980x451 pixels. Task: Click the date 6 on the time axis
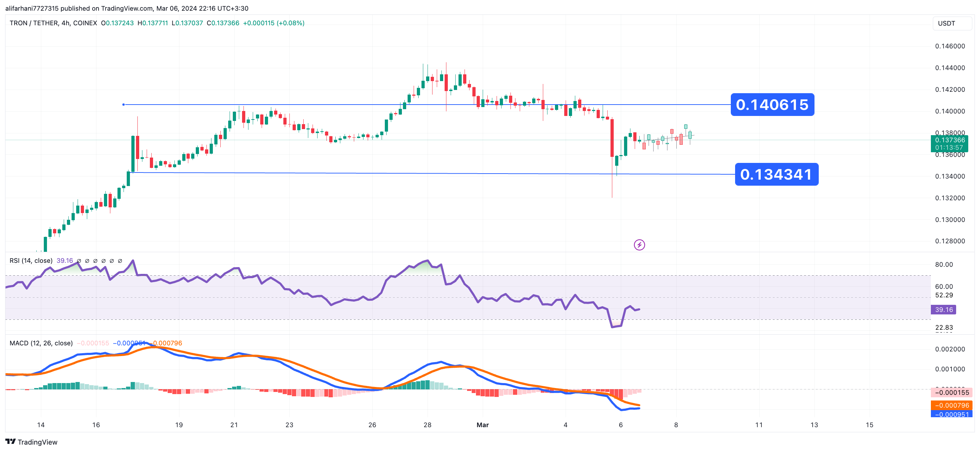pyautogui.click(x=620, y=425)
